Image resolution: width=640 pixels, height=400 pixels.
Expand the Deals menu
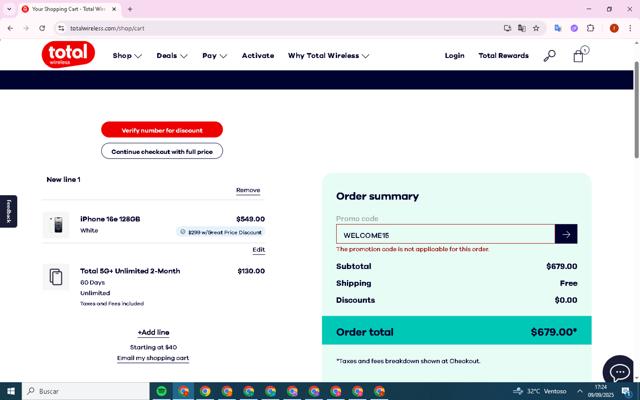pyautogui.click(x=172, y=56)
